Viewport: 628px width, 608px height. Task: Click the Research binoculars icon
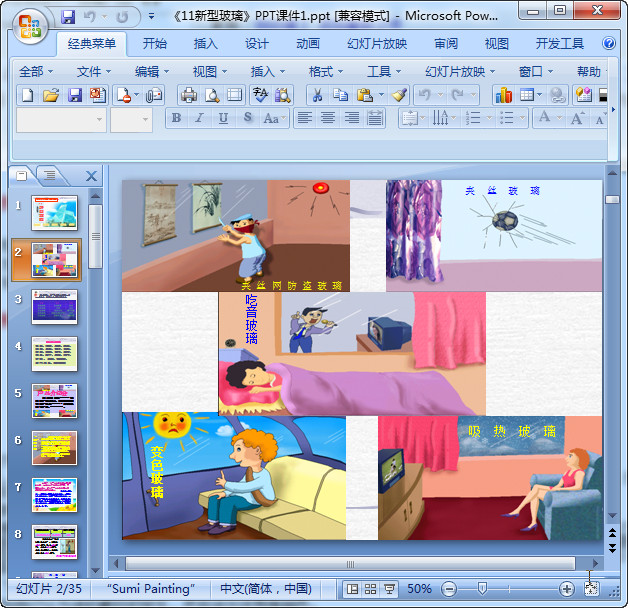click(x=283, y=95)
